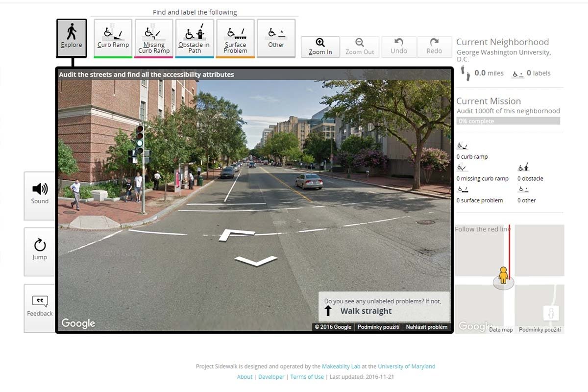
Task: Click the George Washington University neighborhood name
Action: (x=504, y=56)
